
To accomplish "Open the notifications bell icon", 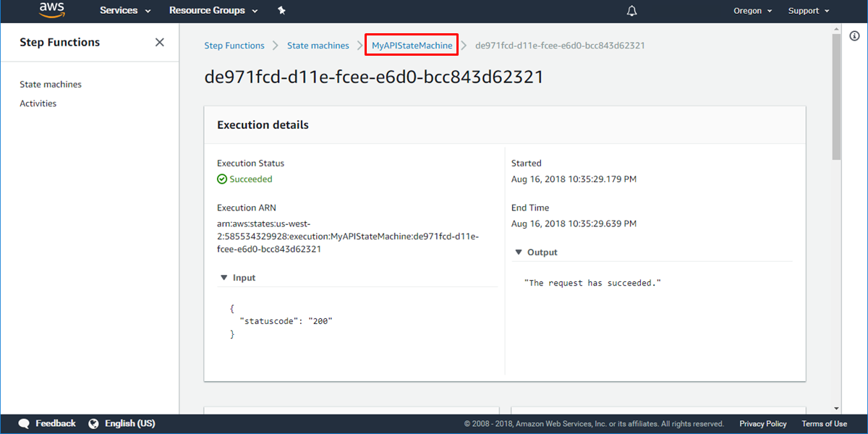I will (x=632, y=11).
